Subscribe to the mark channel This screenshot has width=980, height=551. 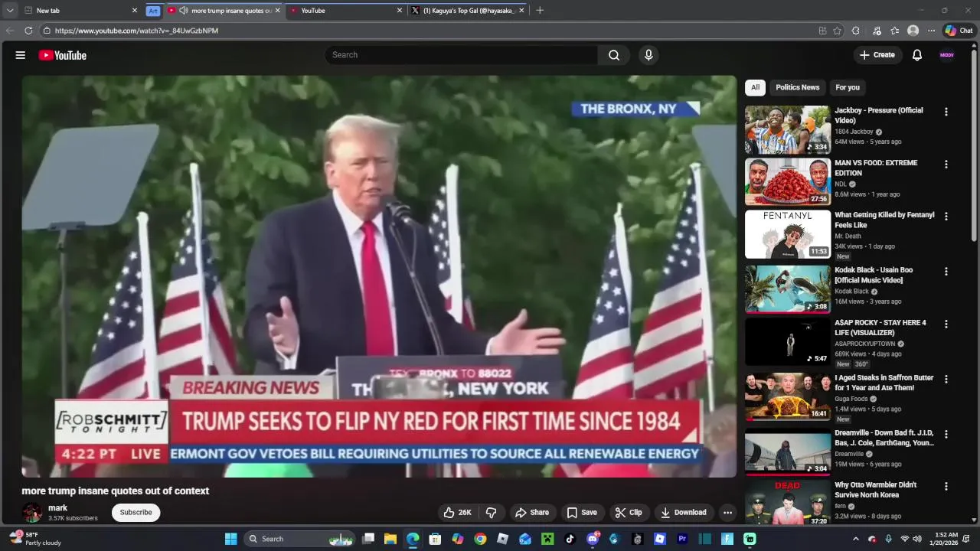click(136, 513)
